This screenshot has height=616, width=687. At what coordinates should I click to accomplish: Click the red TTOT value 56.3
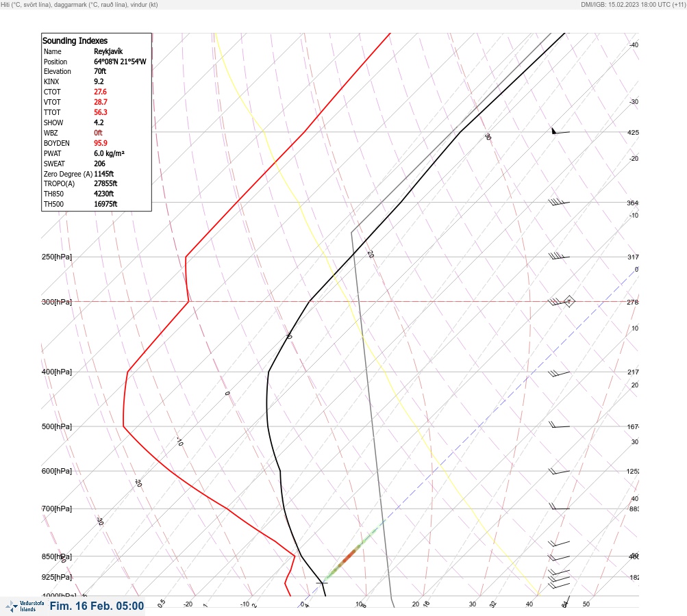[100, 112]
